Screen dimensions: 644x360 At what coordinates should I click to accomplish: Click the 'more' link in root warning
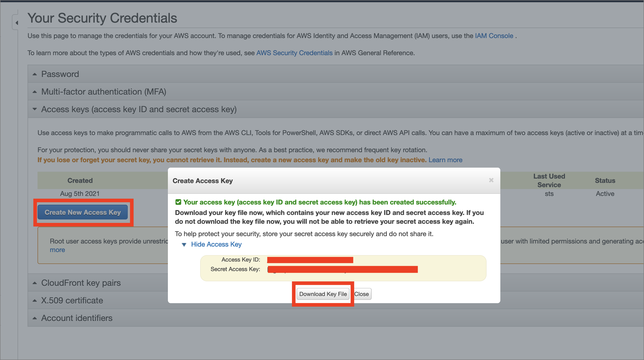click(x=57, y=250)
